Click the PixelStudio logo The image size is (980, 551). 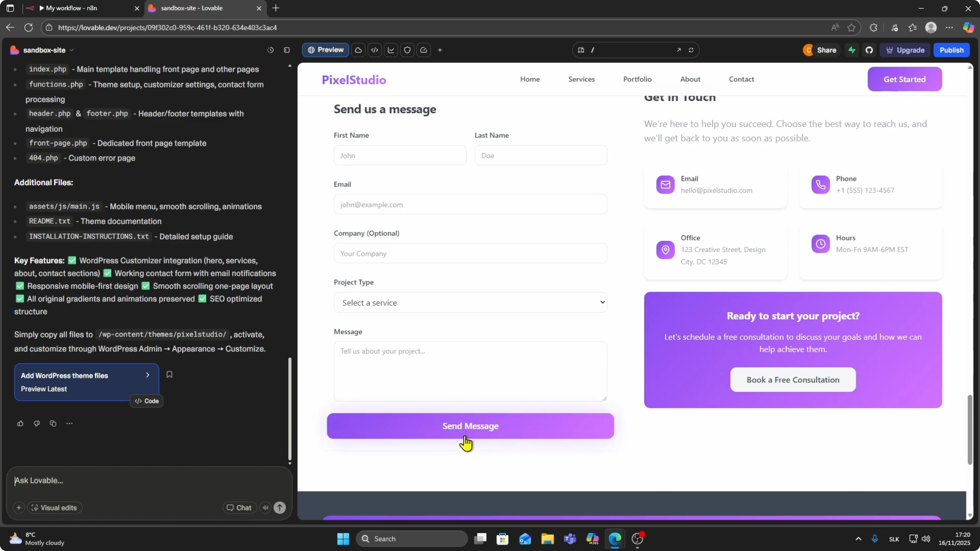[354, 80]
